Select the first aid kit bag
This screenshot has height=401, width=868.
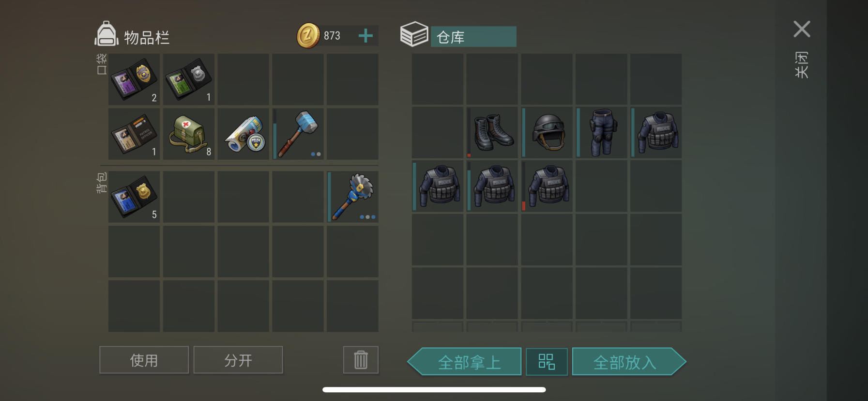point(189,134)
